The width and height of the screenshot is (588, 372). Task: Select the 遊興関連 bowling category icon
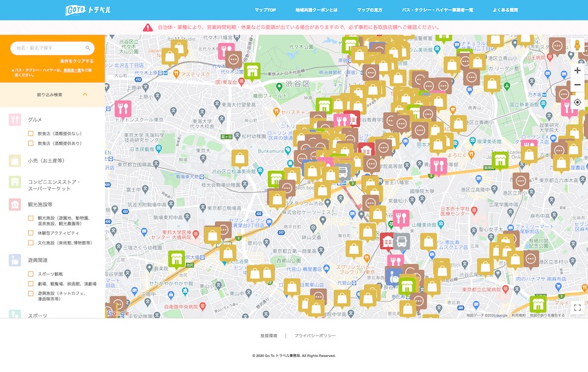pos(14,260)
